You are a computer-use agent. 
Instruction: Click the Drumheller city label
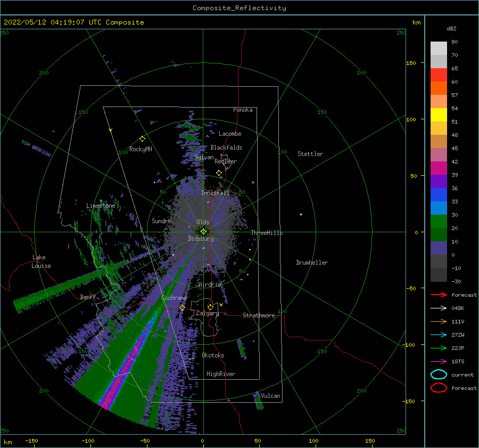(x=312, y=263)
